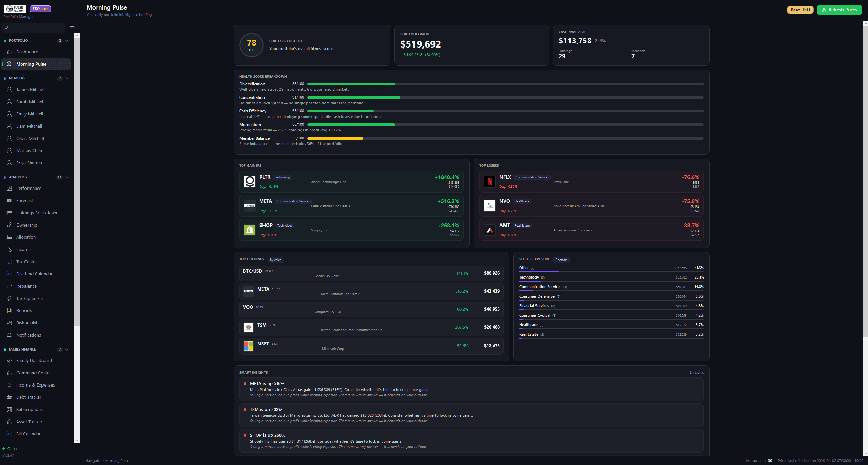
Task: Open Risk Analytics chart icon
Action: pyautogui.click(x=10, y=323)
